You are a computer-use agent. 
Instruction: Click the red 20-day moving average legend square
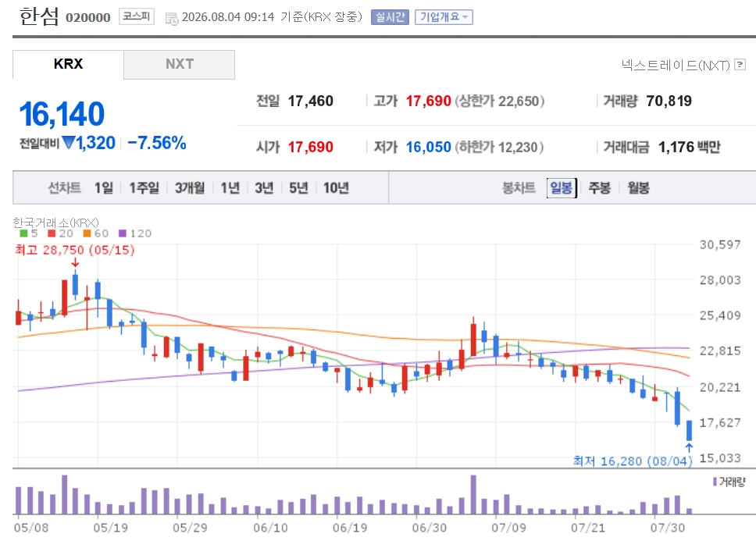[x=52, y=233]
